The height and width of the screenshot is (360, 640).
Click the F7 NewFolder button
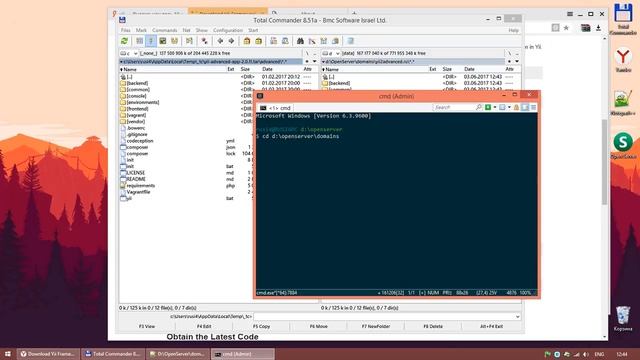tap(376, 327)
